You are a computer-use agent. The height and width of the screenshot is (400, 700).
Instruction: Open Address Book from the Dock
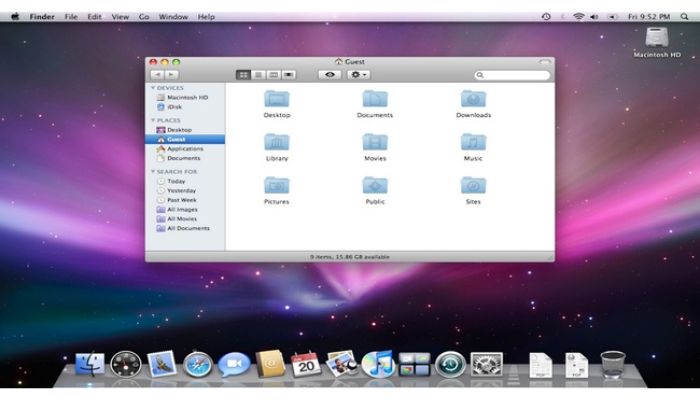click(270, 364)
